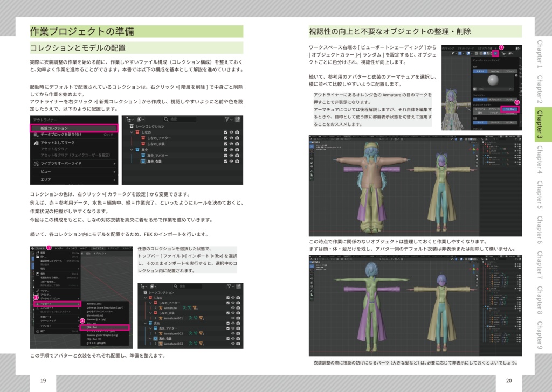The height and width of the screenshot is (392, 552).
Task: Select the MatCap lighting mode button
Action: point(495,71)
